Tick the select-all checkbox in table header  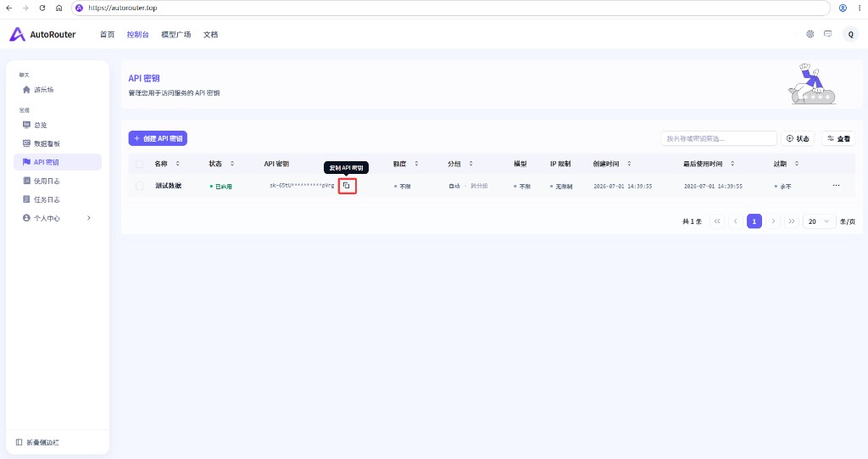pyautogui.click(x=140, y=164)
